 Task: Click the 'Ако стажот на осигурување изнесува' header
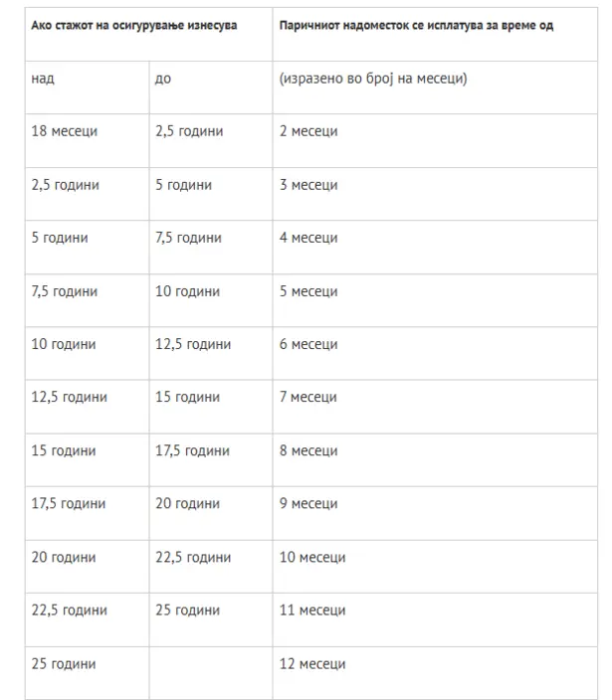148,35
